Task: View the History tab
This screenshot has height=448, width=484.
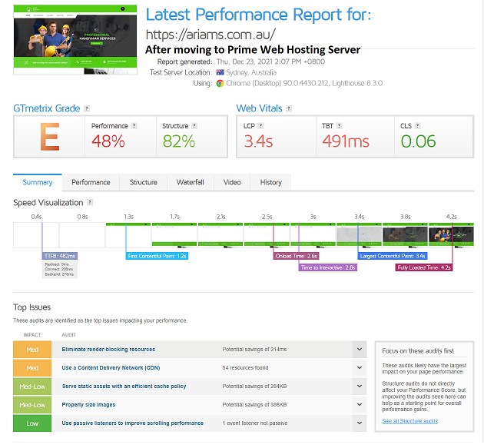Action: point(270,182)
